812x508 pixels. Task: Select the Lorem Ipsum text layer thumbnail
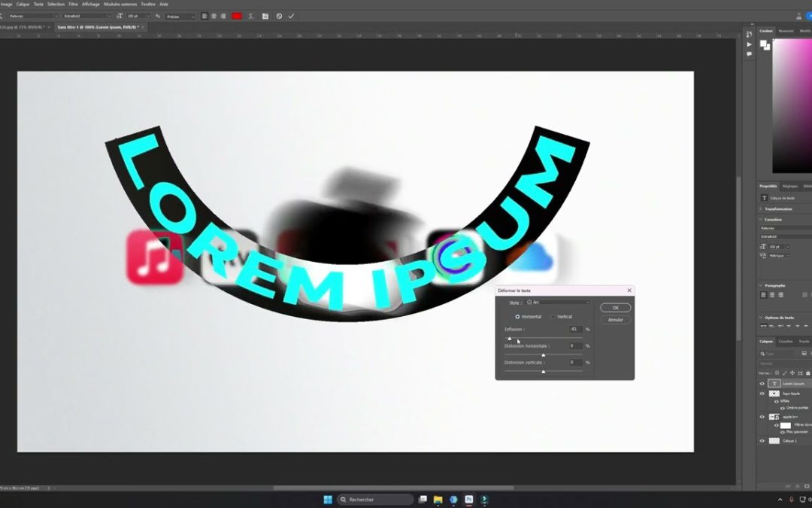click(x=774, y=384)
